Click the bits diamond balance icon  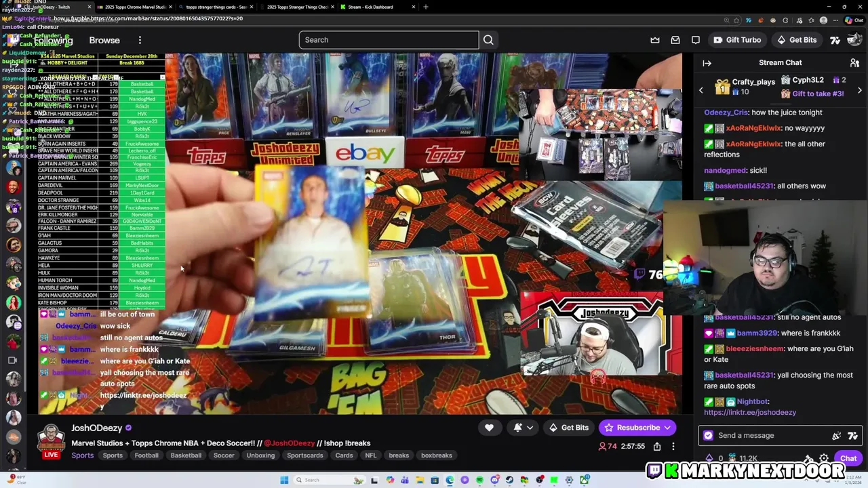click(x=709, y=459)
